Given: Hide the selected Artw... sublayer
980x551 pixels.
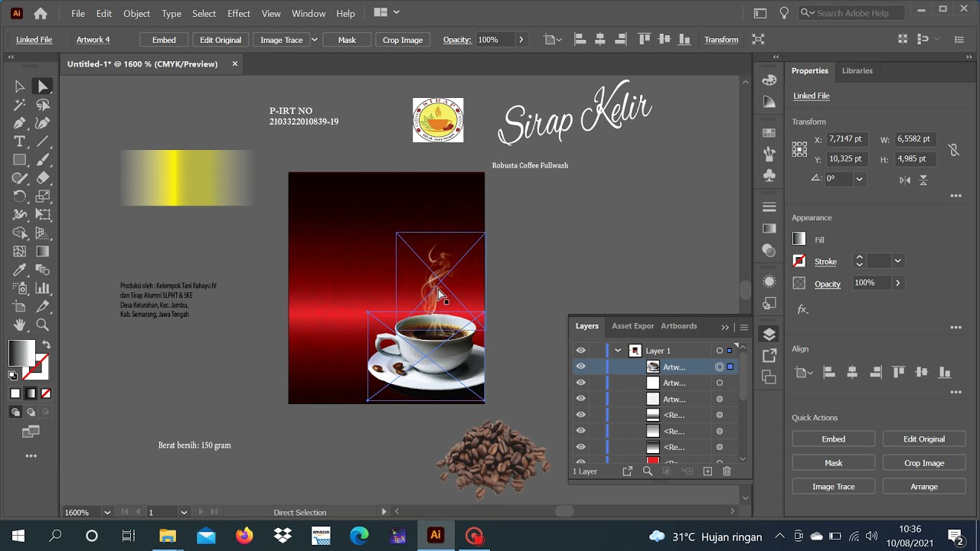Looking at the screenshot, I should click(x=580, y=367).
